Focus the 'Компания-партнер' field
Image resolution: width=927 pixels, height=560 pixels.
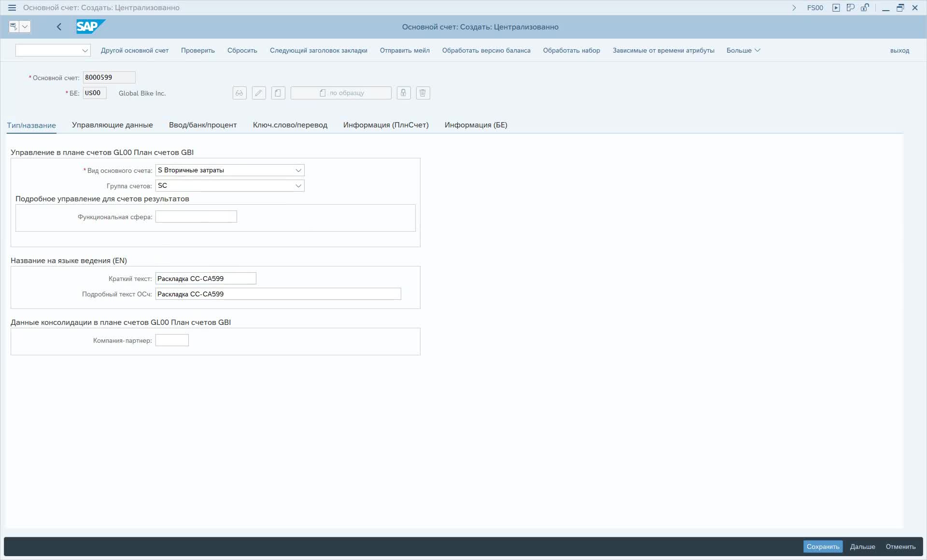pos(172,340)
